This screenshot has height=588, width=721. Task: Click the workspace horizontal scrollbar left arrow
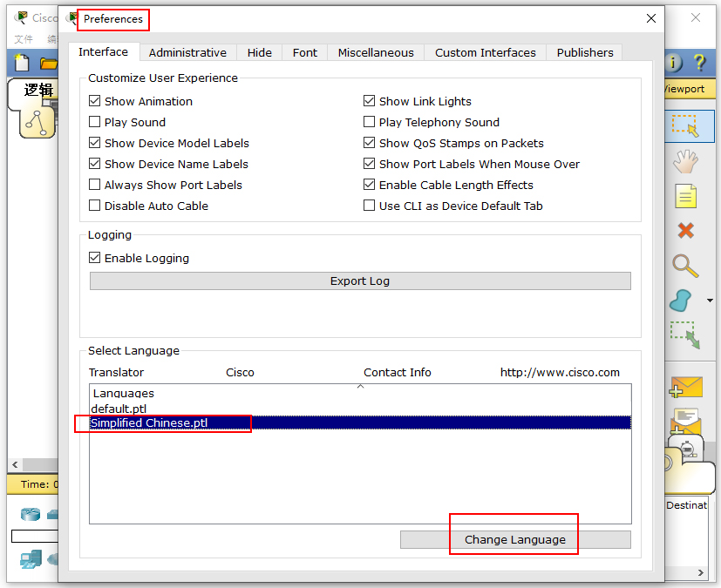click(15, 464)
